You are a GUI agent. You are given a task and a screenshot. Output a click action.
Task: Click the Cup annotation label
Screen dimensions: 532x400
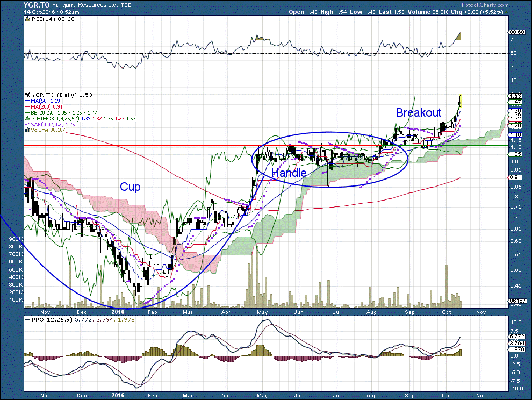click(x=130, y=187)
